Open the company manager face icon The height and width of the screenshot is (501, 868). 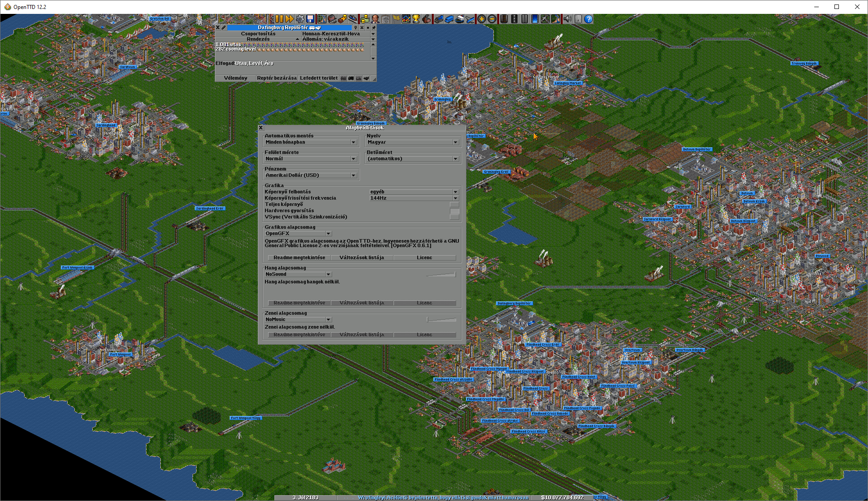pyautogui.click(x=375, y=19)
